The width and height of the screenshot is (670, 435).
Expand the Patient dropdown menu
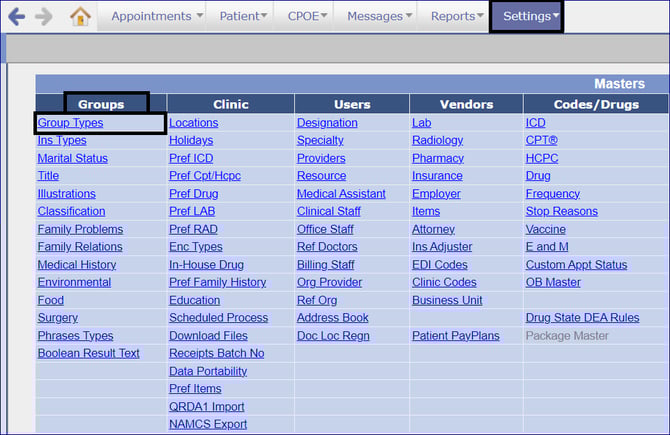click(243, 16)
